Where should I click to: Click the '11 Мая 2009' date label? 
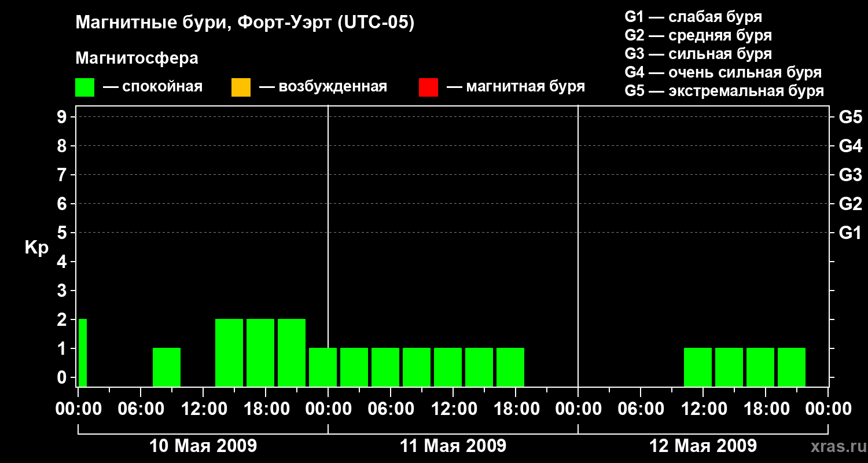click(453, 446)
